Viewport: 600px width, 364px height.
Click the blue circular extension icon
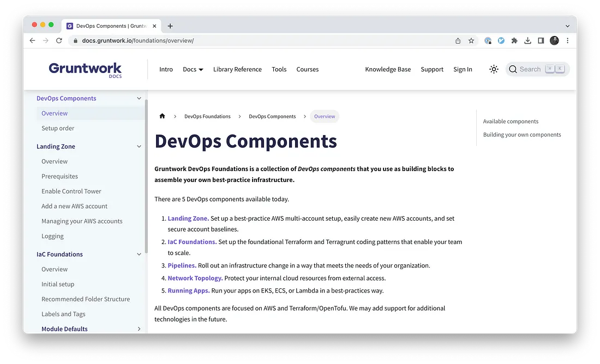[x=501, y=40]
